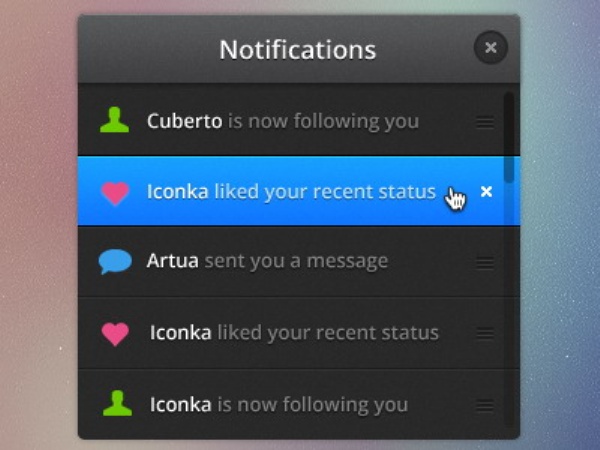Dismiss the highlighted Iconka notification

486,191
